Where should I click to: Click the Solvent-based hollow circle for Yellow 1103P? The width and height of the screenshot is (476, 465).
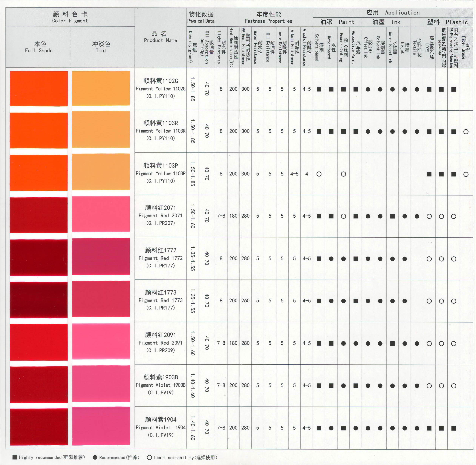(x=319, y=174)
